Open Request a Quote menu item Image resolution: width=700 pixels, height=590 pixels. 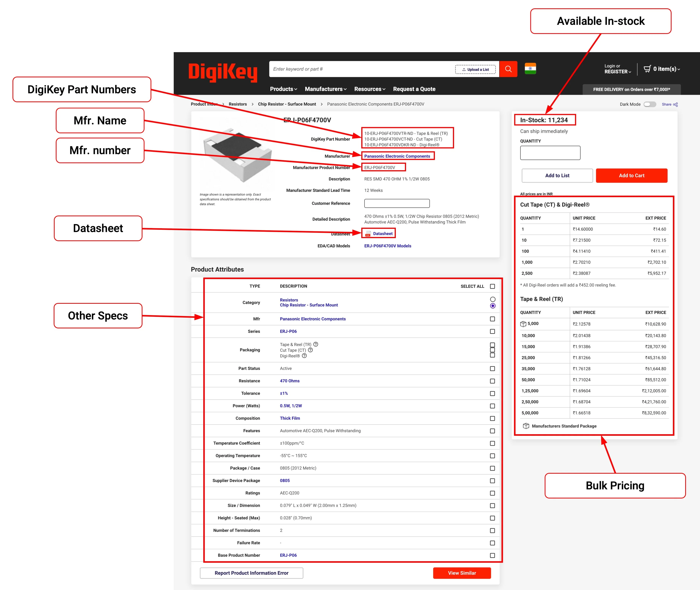414,89
